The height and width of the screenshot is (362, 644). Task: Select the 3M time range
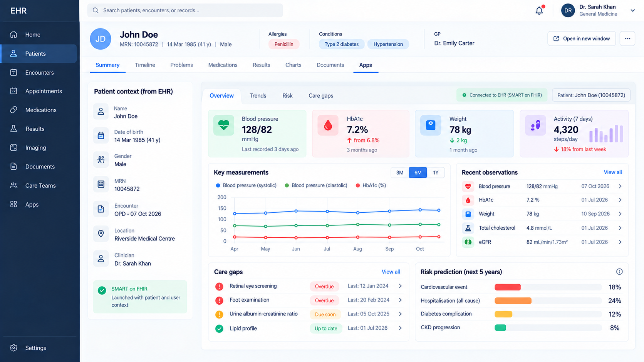coord(400,173)
